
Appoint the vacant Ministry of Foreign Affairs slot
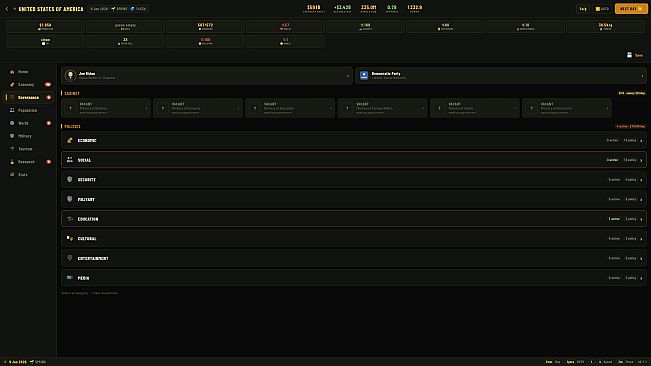(x=382, y=108)
